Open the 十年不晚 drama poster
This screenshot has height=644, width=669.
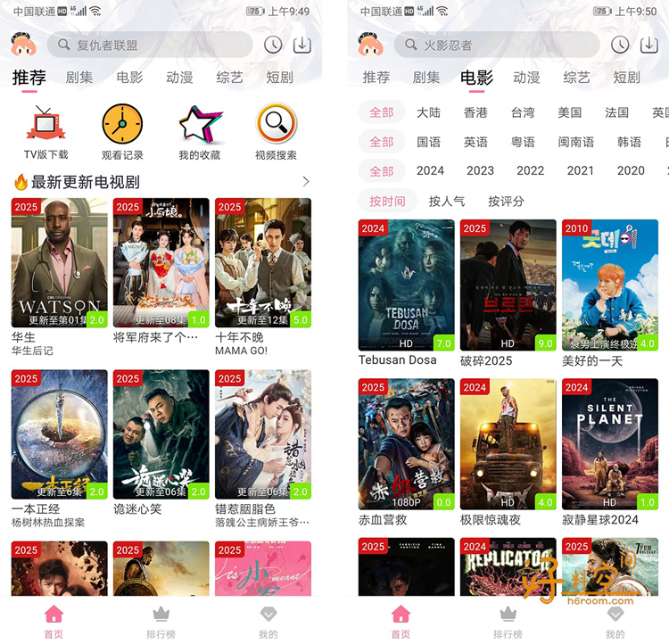[x=263, y=263]
